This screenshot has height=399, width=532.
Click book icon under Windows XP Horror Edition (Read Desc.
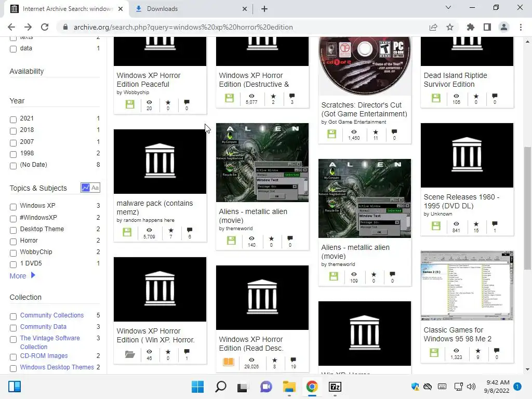(229, 362)
